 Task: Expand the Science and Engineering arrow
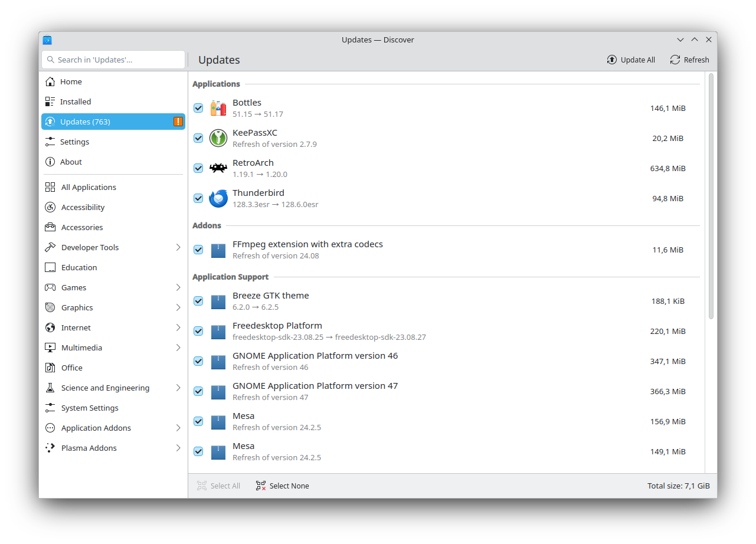click(x=178, y=388)
